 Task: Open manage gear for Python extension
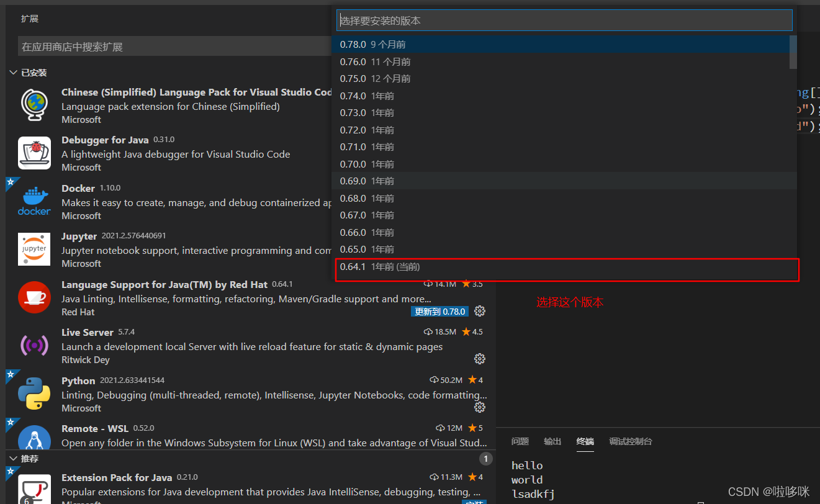tap(479, 407)
